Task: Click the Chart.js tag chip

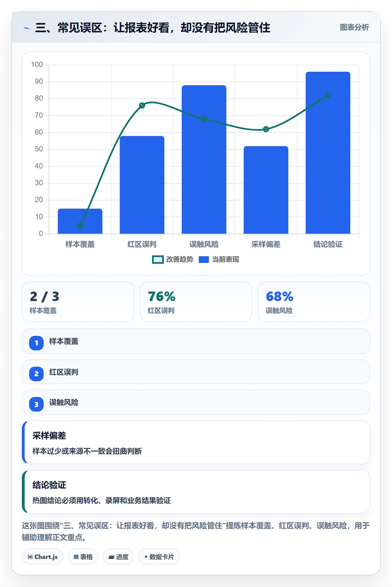Action: pos(43,557)
